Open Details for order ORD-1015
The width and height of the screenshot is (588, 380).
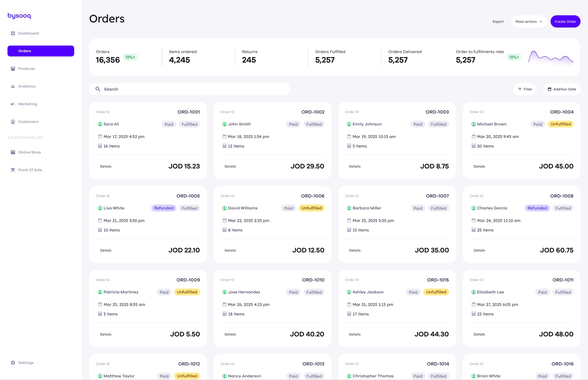pos(355,334)
